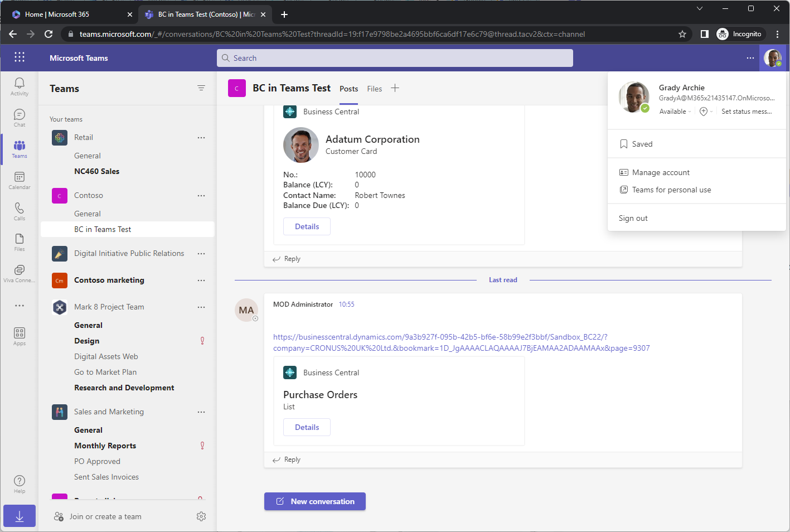
Task: Bookmark this page with the star icon
Action: point(682,34)
